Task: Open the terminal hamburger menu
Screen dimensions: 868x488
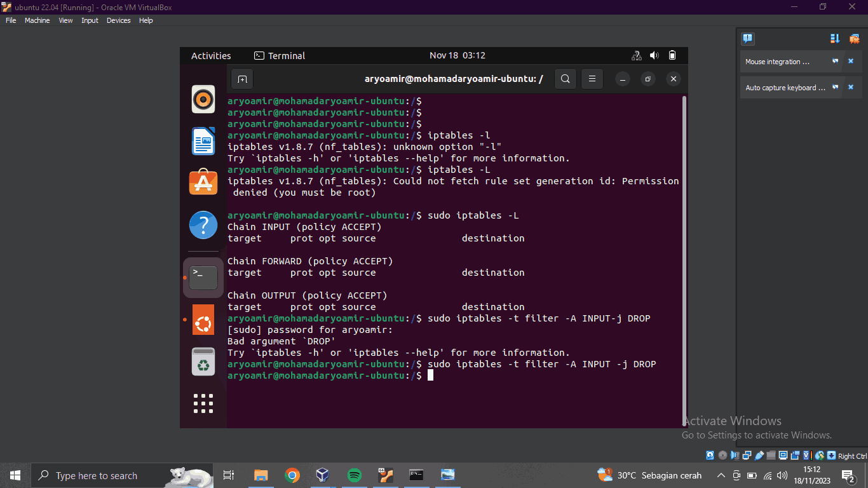Action: [x=592, y=79]
